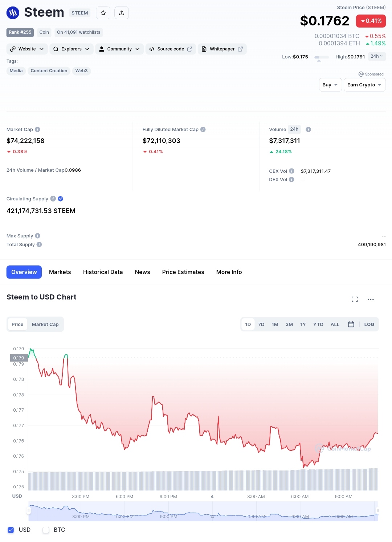Select YTD chart range
Screen dimensions: 392x542
318,324
